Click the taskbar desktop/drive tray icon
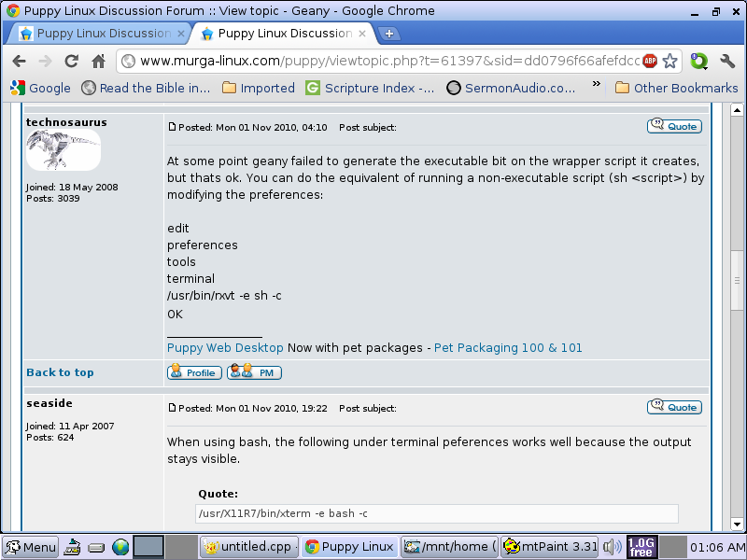 [x=73, y=547]
